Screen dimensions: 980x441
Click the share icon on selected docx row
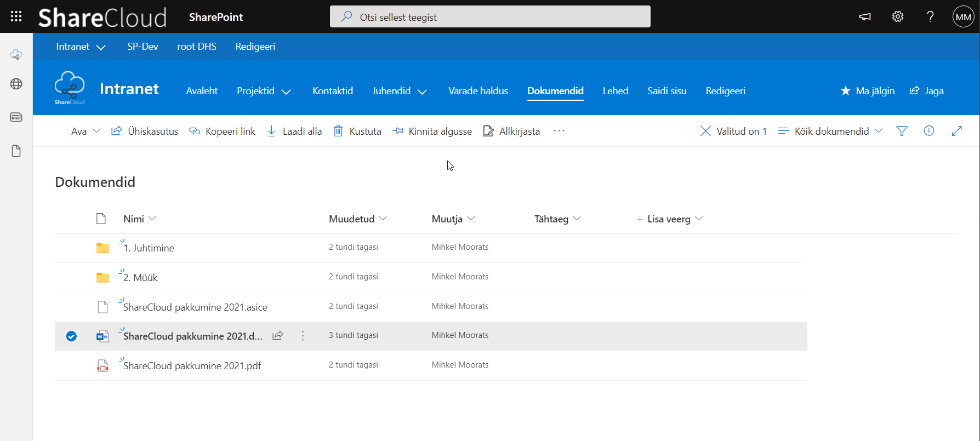coord(278,336)
